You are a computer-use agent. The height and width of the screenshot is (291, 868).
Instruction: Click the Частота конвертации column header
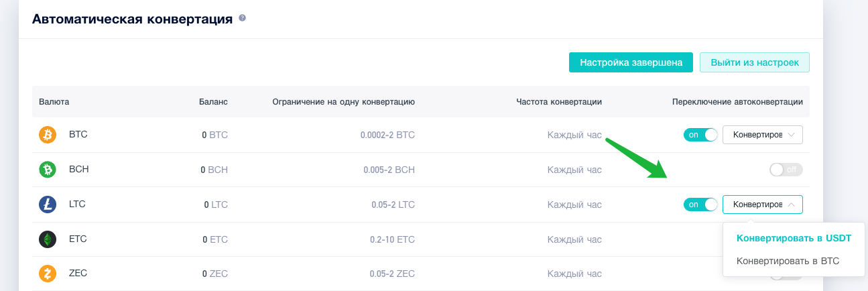coord(559,102)
